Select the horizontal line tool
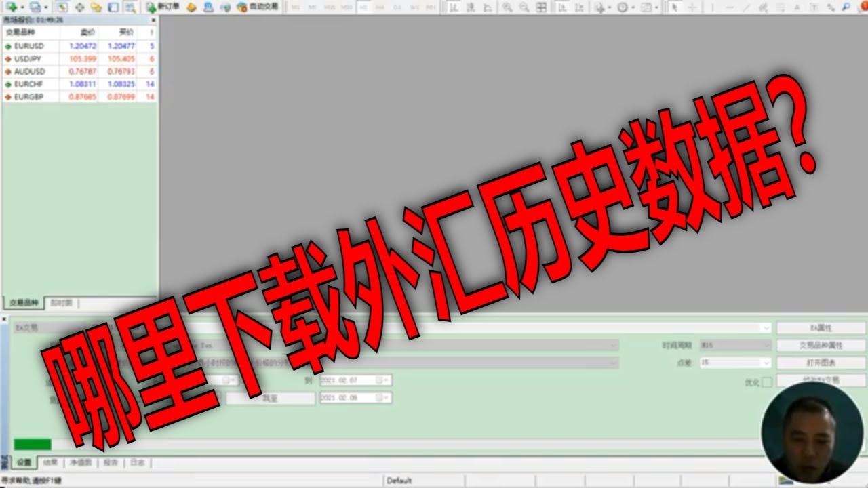 tap(730, 7)
